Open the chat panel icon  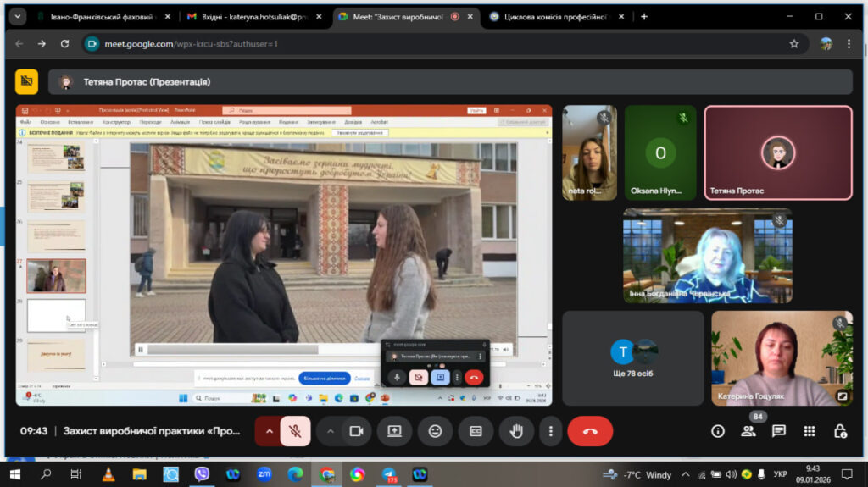click(x=778, y=431)
